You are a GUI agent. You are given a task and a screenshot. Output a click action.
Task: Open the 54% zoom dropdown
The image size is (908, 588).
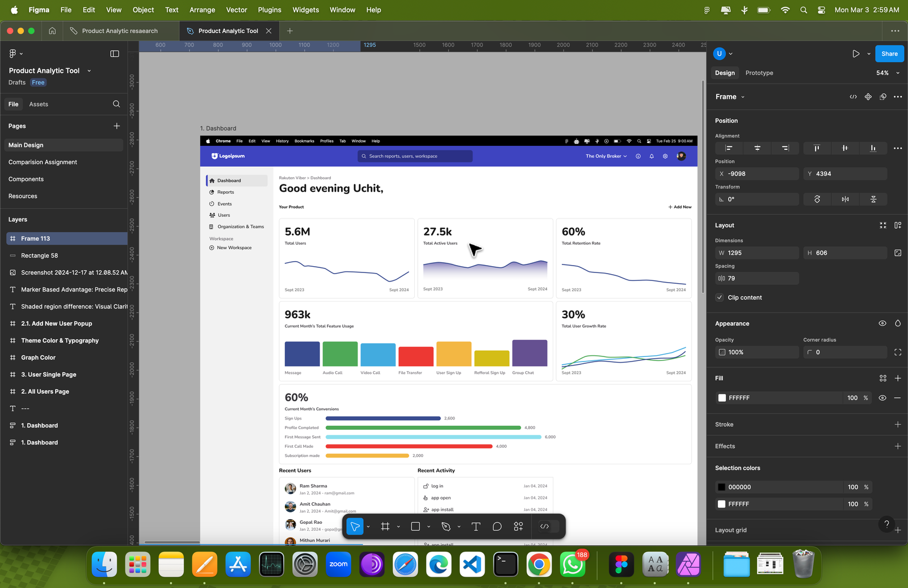point(888,73)
